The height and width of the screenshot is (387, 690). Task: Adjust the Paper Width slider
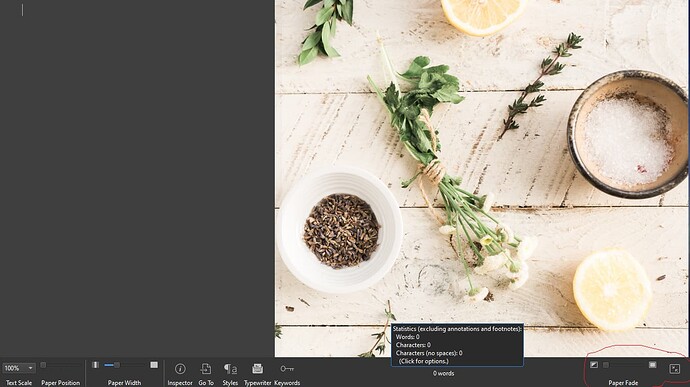[x=125, y=365]
